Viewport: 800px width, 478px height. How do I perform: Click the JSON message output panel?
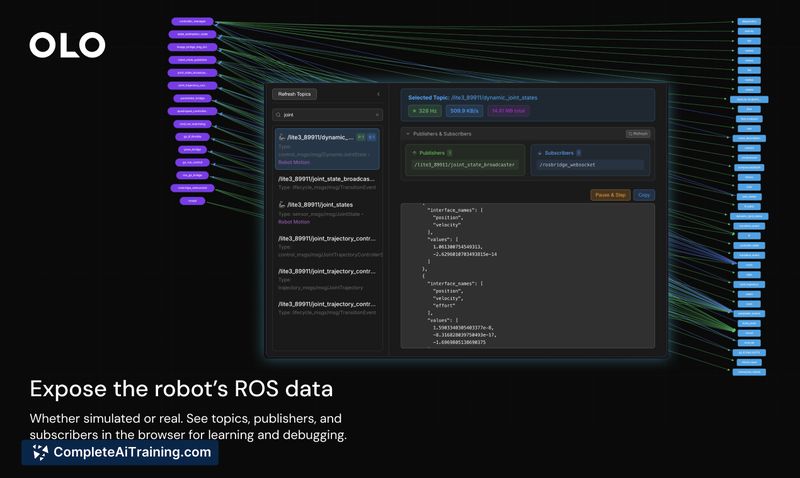[528, 276]
